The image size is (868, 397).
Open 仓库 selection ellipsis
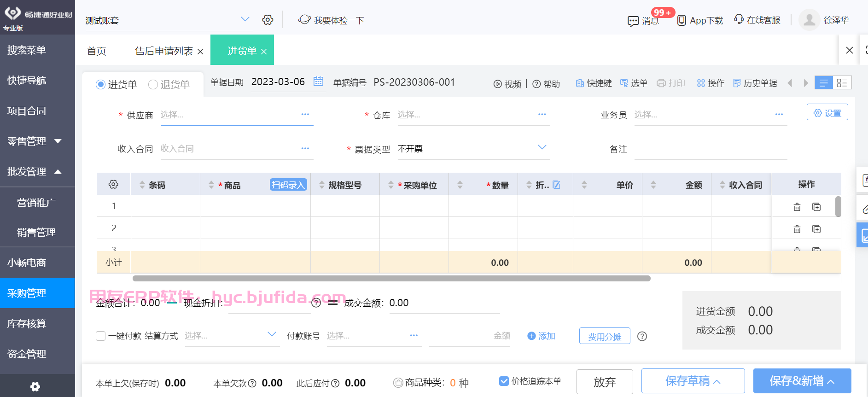click(x=542, y=114)
